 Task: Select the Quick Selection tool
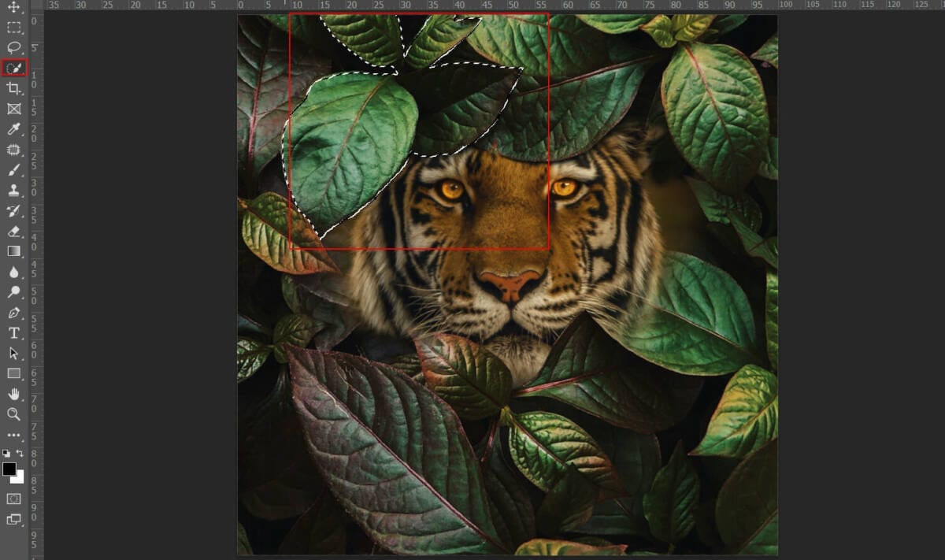point(13,69)
